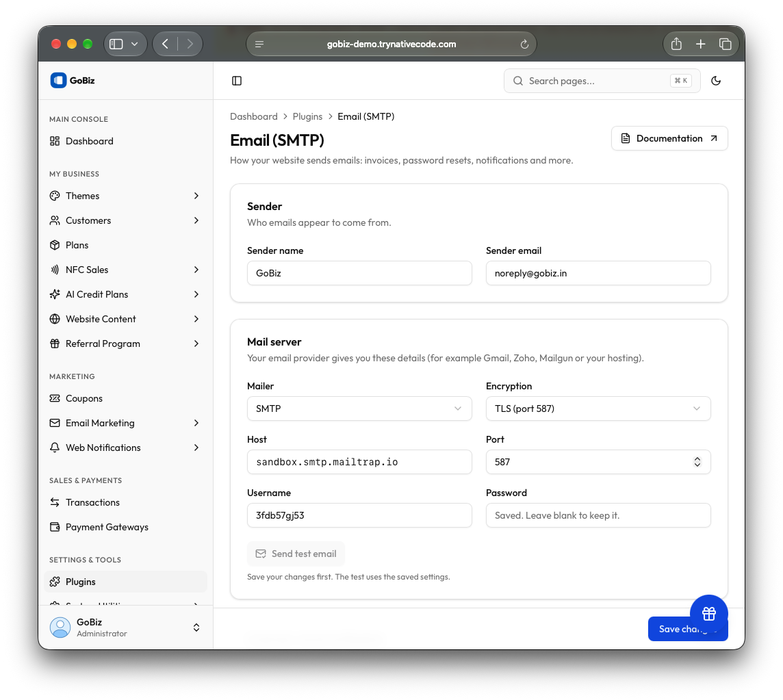
Task: Go to Dashboard breadcrumb link
Action: click(x=254, y=116)
